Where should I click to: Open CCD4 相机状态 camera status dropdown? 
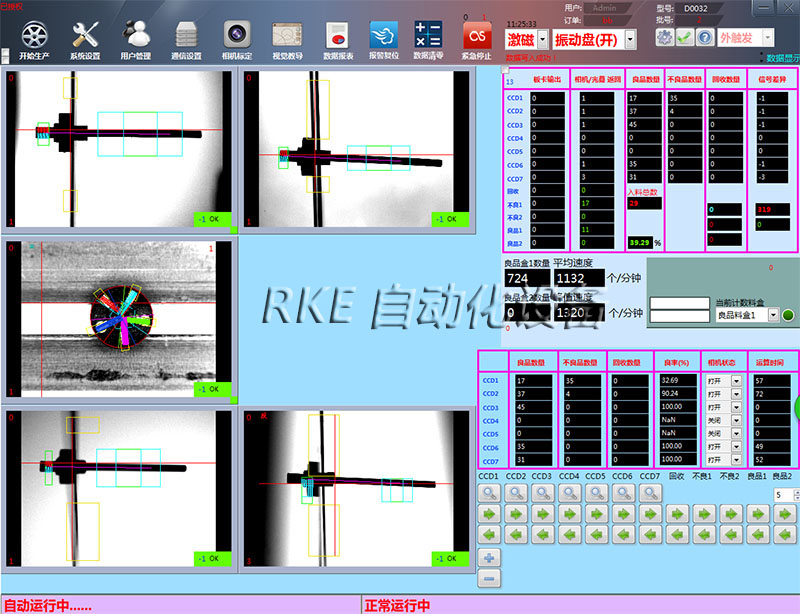pos(735,420)
